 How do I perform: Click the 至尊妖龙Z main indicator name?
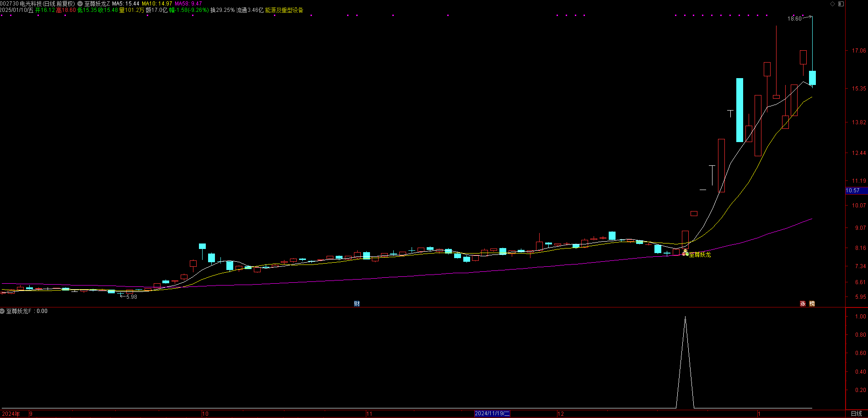pyautogui.click(x=97, y=4)
